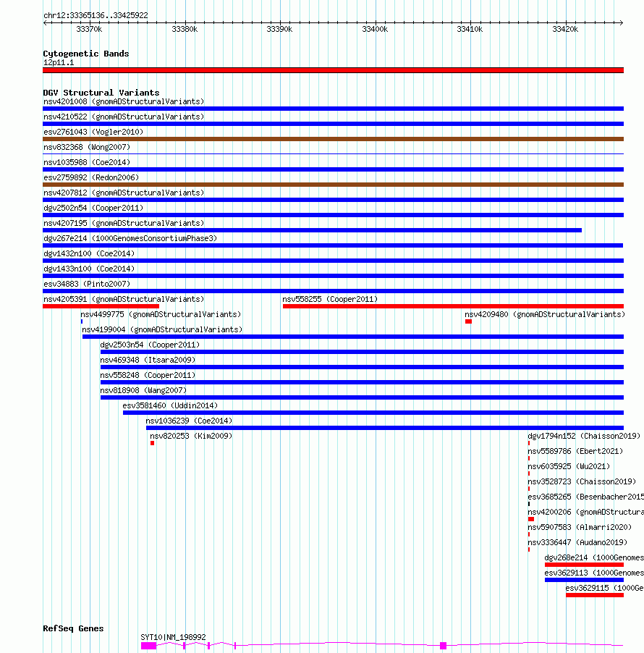The height and width of the screenshot is (653, 644).
Task: Select the esv3629115 variant label
Action: tap(604, 588)
